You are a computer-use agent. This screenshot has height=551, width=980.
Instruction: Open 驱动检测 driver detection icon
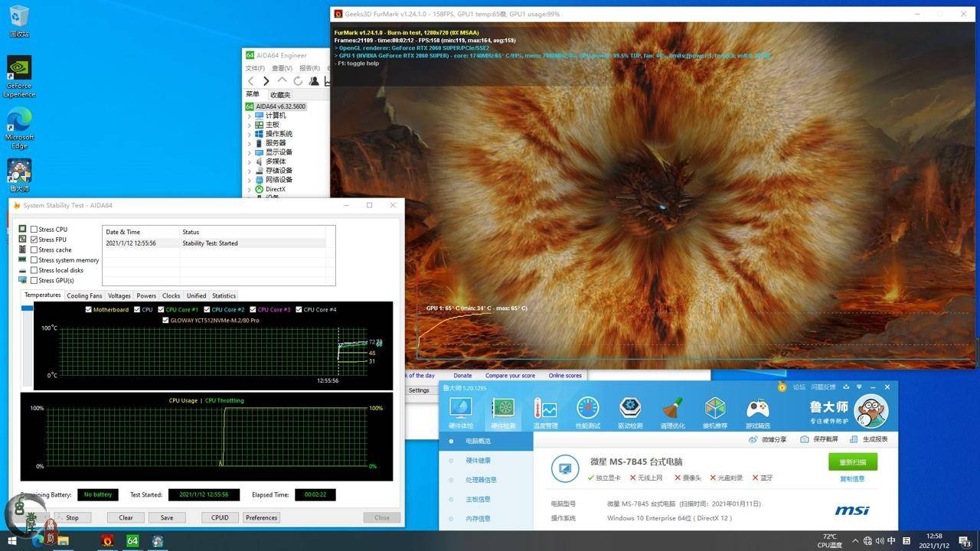pyautogui.click(x=630, y=412)
